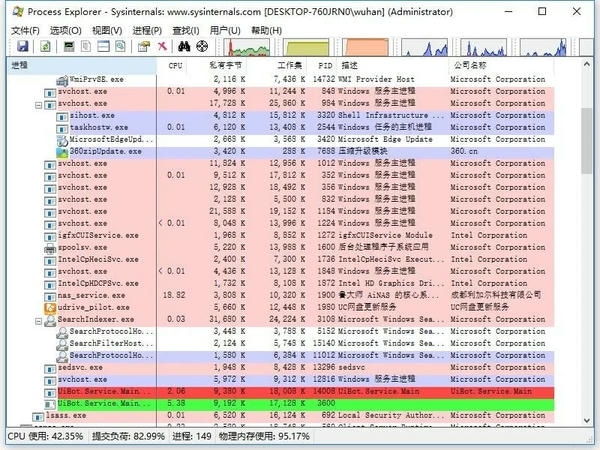Click the 360zipUpdate.exe process icon
This screenshot has width=600, height=450.
[62, 152]
